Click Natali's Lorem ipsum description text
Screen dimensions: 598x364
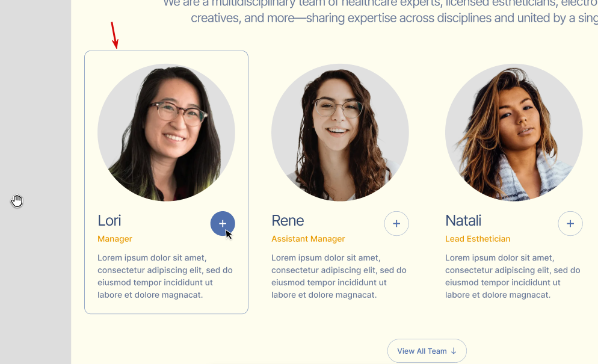(513, 276)
